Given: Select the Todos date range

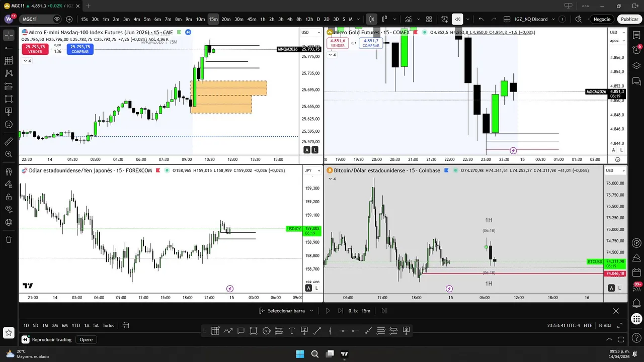Looking at the screenshot, I should (x=108, y=325).
